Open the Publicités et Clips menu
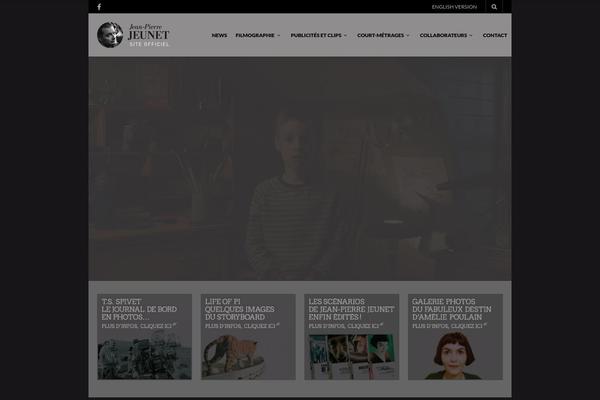This screenshot has width=600, height=400. pos(316,35)
